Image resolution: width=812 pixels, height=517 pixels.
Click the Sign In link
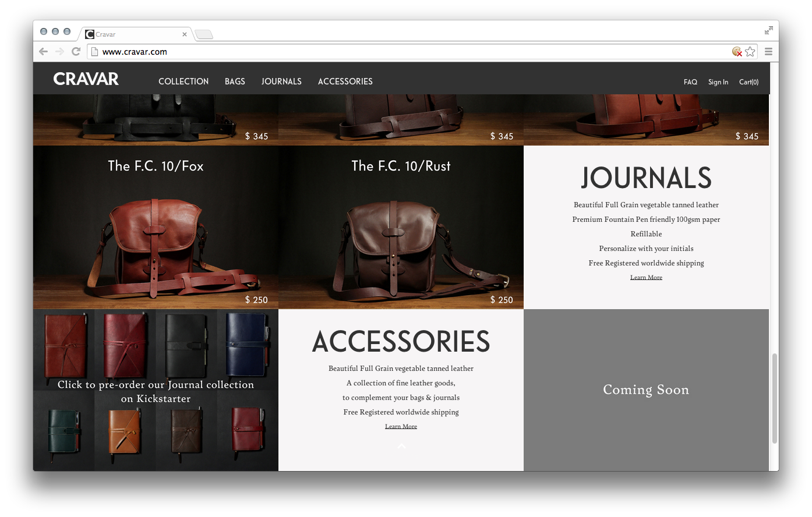(x=718, y=82)
